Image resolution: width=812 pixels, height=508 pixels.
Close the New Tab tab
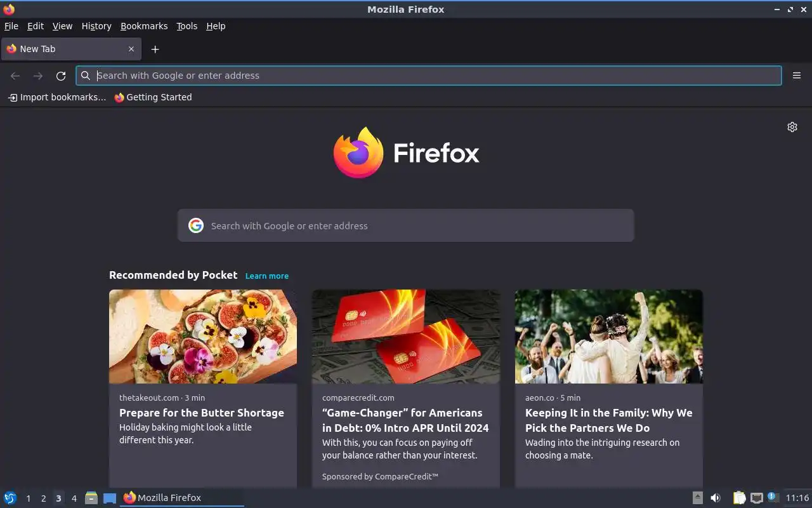click(x=131, y=49)
